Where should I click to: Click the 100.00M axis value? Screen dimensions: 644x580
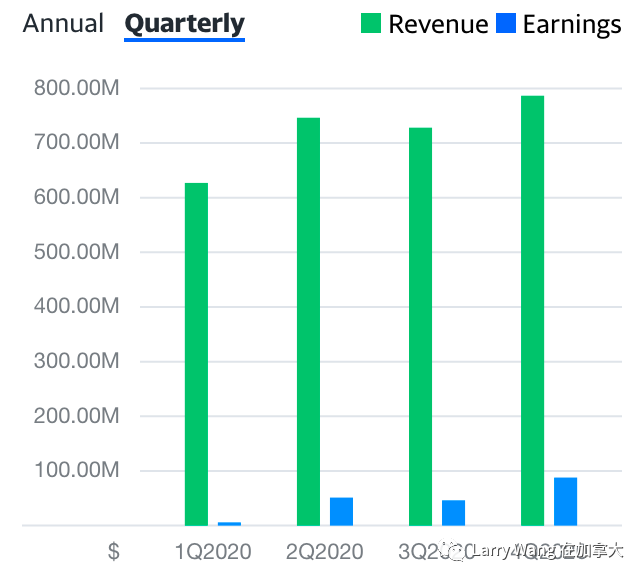pyautogui.click(x=76, y=470)
